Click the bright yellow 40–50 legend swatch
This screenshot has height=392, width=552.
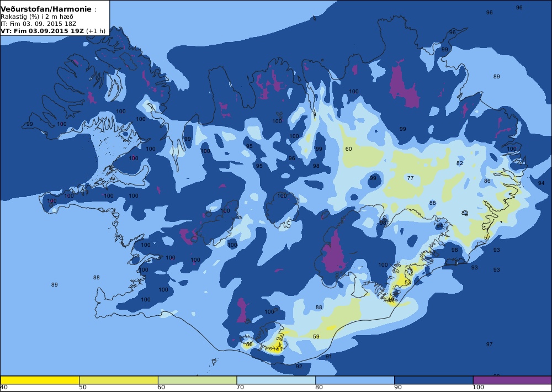pyautogui.click(x=40, y=380)
